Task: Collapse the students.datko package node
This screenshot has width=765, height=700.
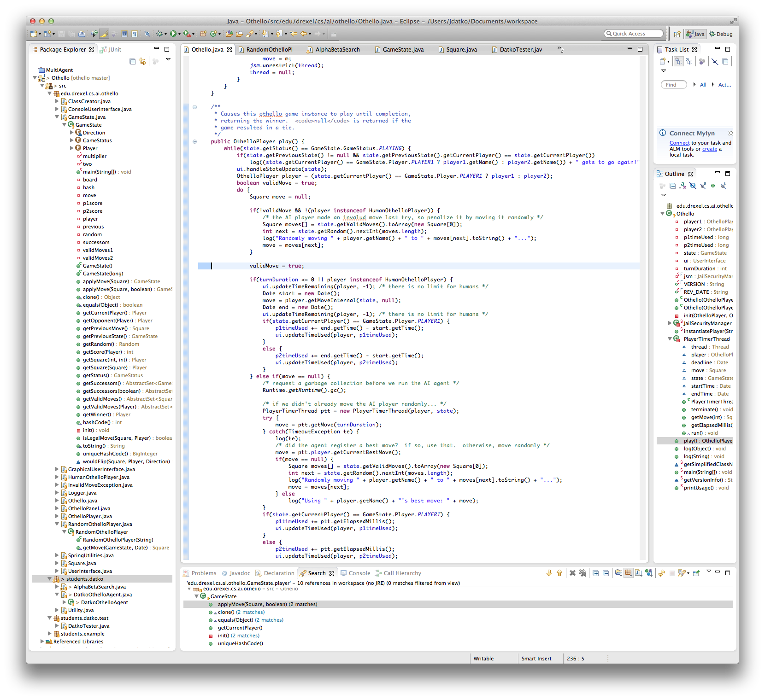Action: tap(50, 579)
